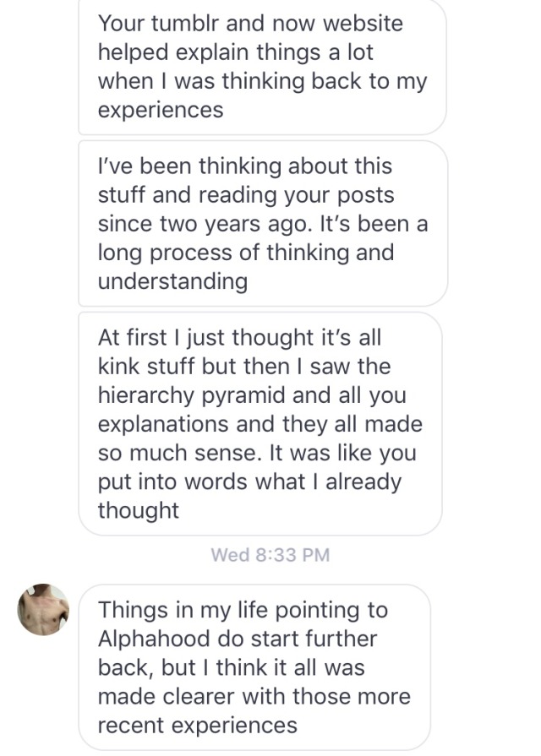Tap the sender's profile avatar photo

(x=43, y=609)
